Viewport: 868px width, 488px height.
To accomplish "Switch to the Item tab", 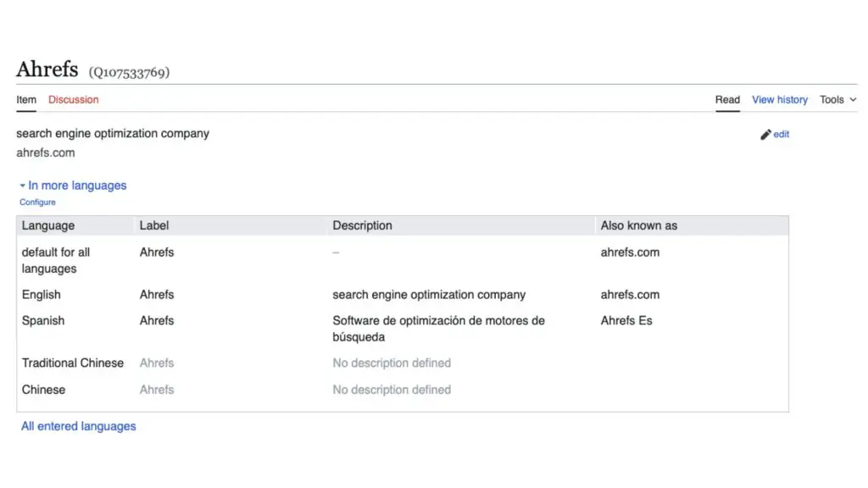I will [x=26, y=100].
